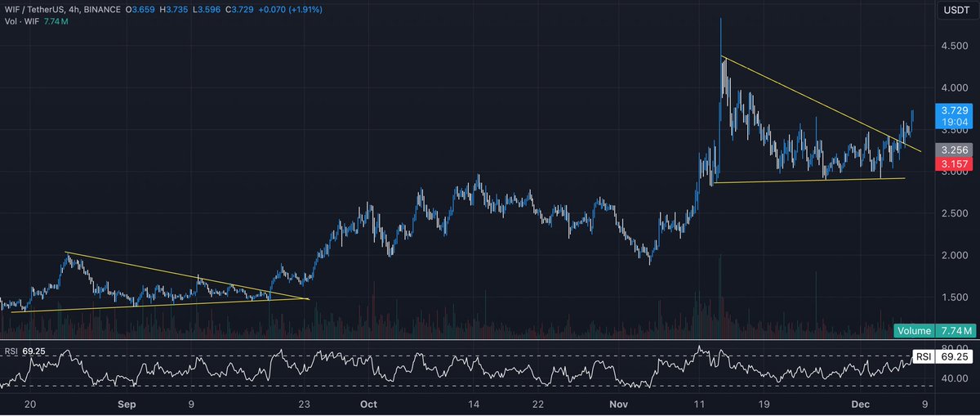Click the Oct label on time axis
The height and width of the screenshot is (416, 980).
click(x=367, y=405)
